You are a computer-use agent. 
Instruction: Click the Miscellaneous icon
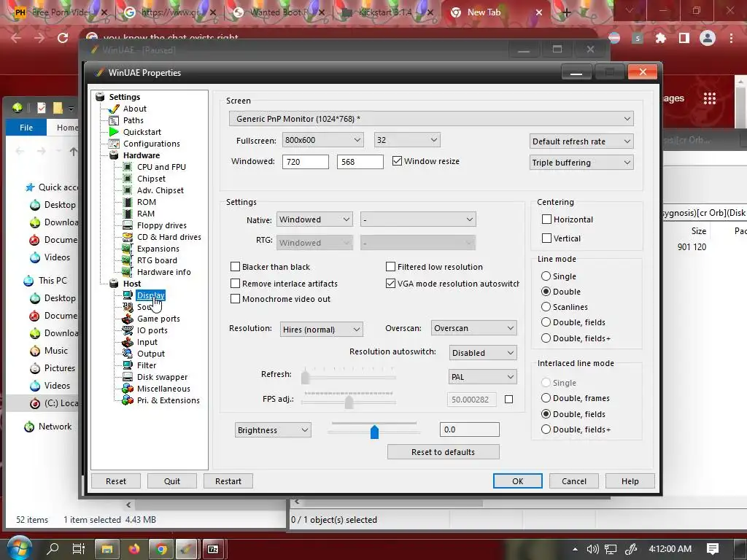pos(128,389)
